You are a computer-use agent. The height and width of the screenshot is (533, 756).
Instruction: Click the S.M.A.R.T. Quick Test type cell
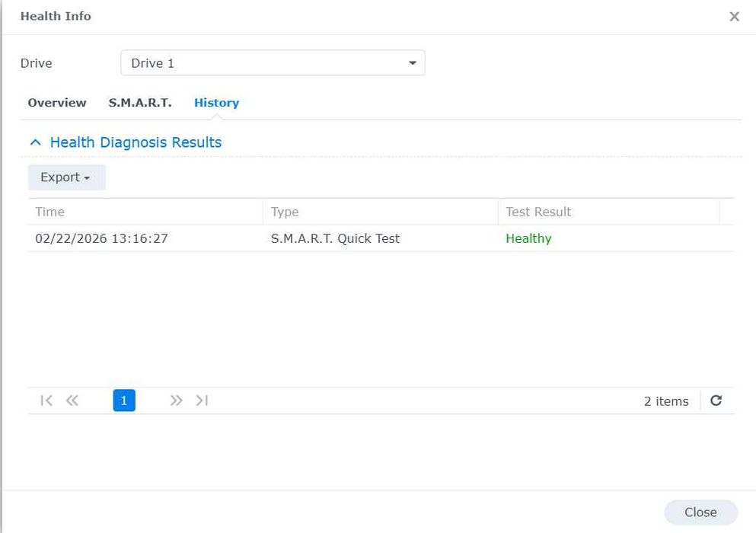click(335, 238)
